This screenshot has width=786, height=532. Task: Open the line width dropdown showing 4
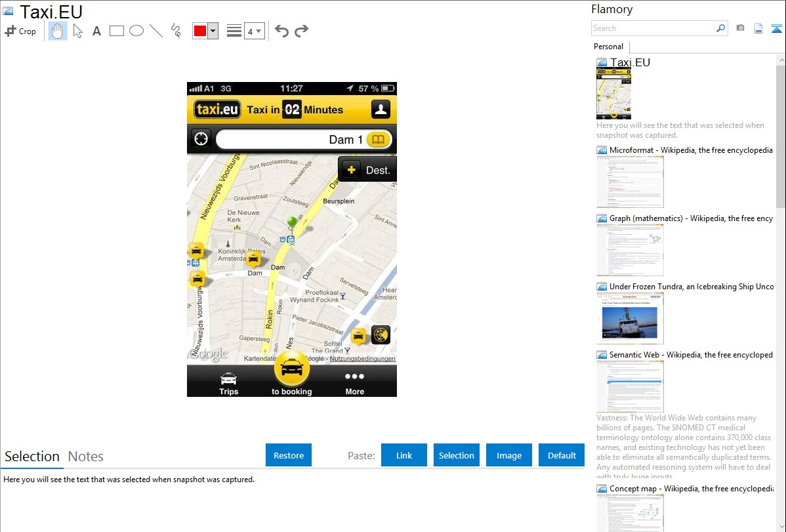[254, 31]
